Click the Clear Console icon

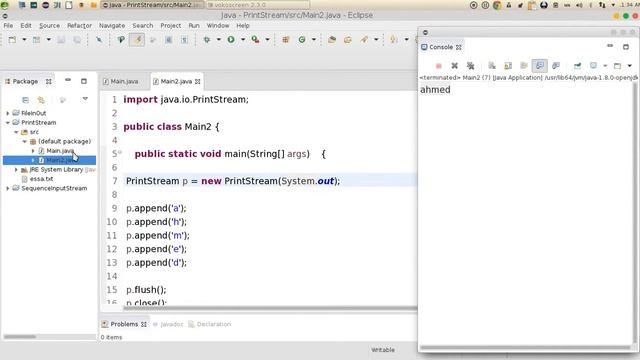[x=492, y=66]
